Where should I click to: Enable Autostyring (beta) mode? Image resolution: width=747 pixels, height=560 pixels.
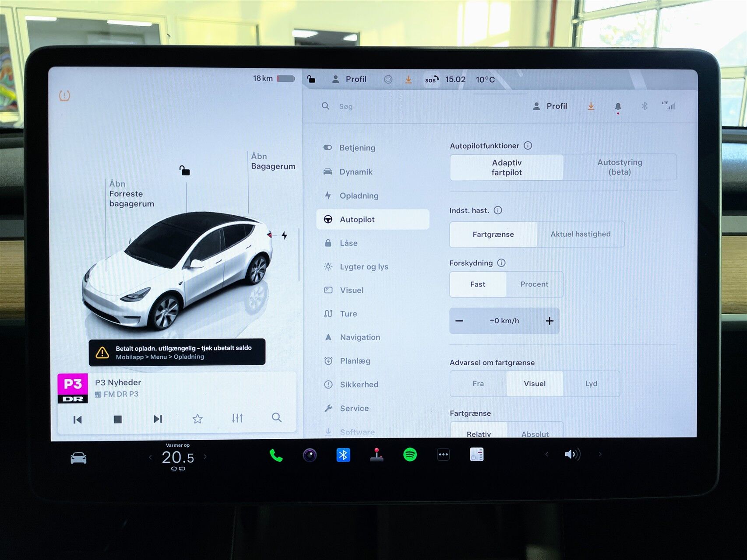click(x=620, y=167)
